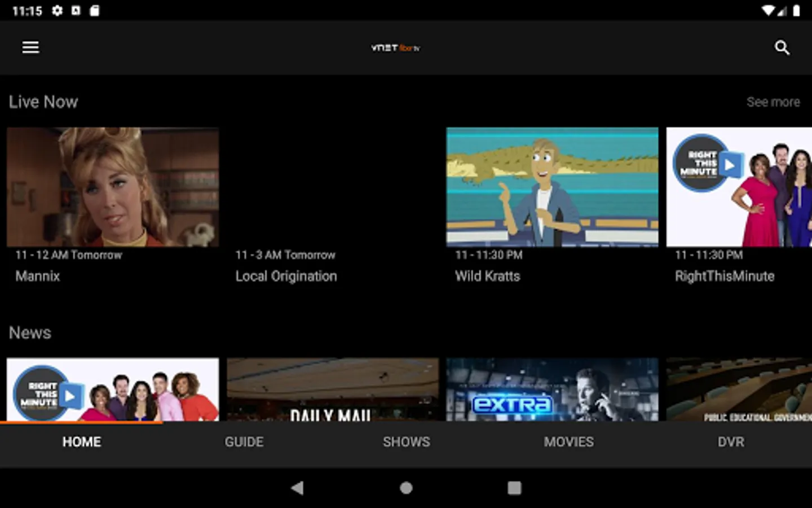Tap the battery status icon
Screen dimensions: 812x508
[796, 11]
